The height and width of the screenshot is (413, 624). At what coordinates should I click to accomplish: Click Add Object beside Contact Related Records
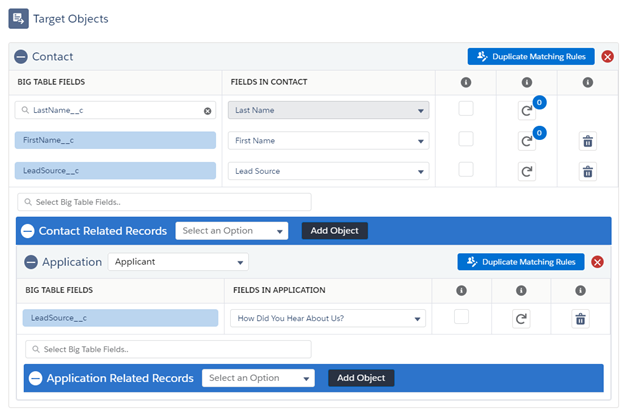(x=335, y=231)
